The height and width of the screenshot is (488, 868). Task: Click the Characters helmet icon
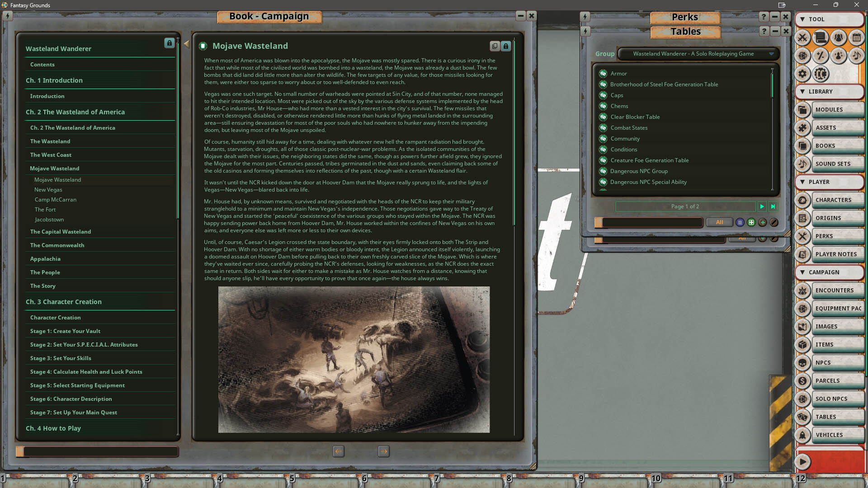click(802, 200)
